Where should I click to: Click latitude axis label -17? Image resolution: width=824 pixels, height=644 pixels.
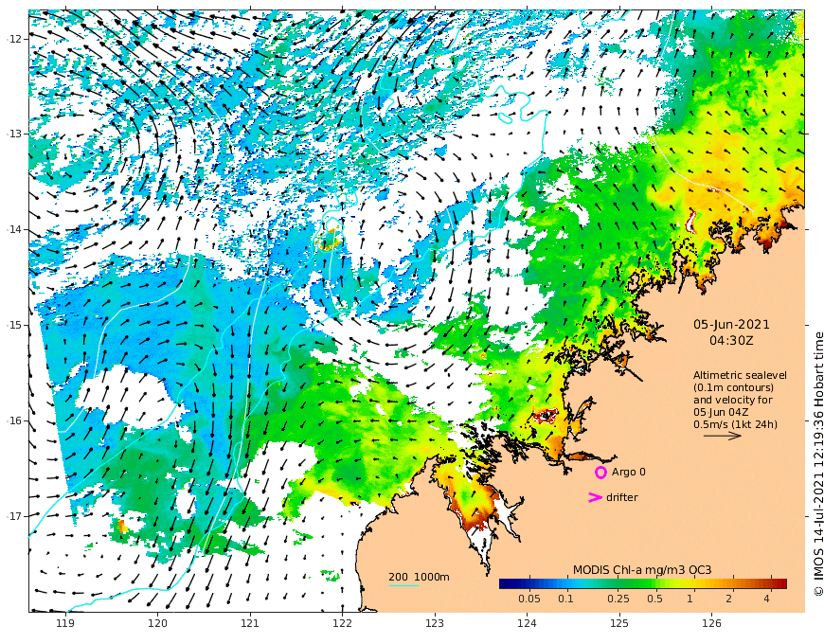tap(15, 516)
